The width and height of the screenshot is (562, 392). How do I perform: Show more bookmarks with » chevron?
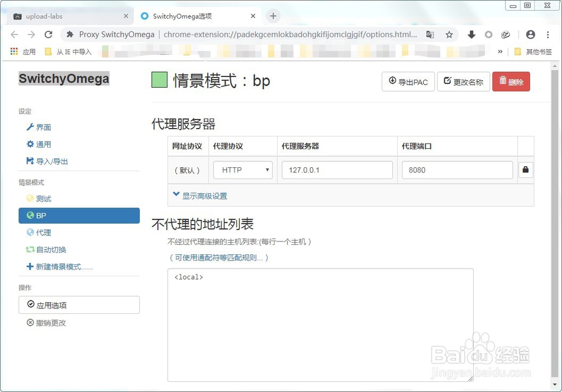(x=500, y=52)
